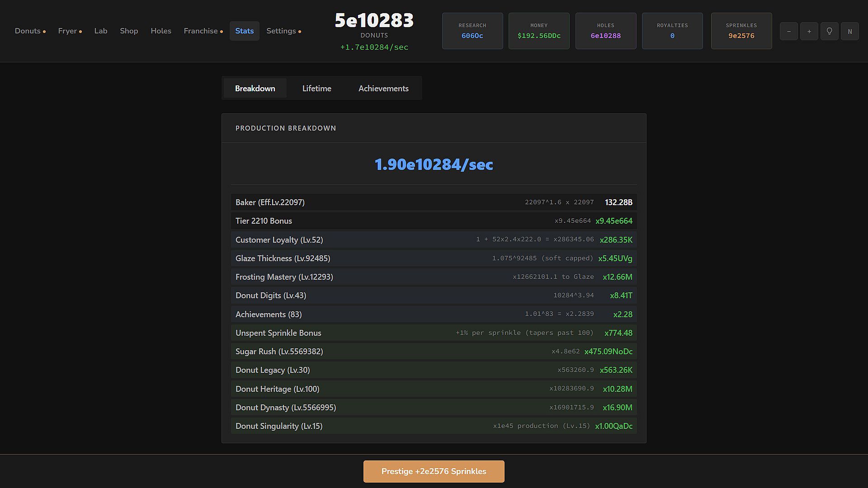Open the Settings page
868x488 pixels.
point(284,31)
